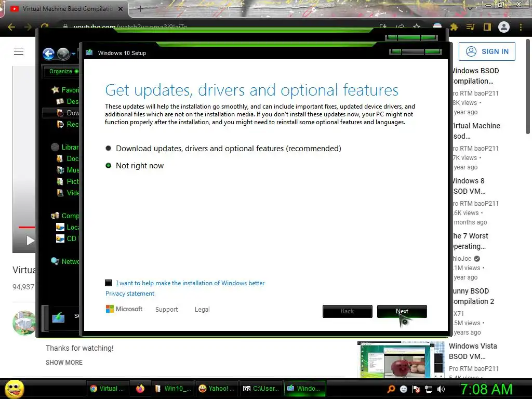Image resolution: width=532 pixels, height=399 pixels.
Task: Select Favorites star in Explorer sidebar
Action: (55, 90)
